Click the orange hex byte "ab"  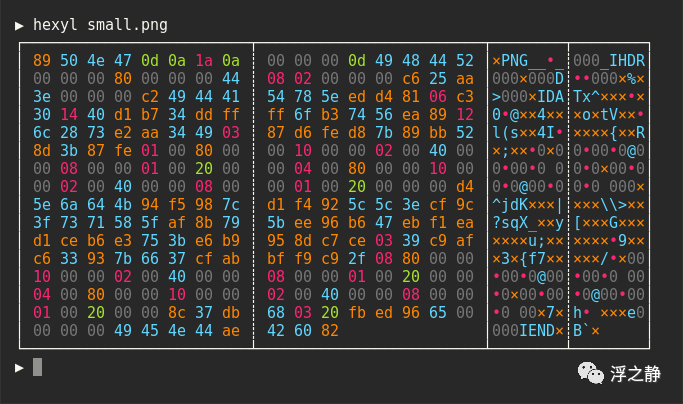point(231,258)
